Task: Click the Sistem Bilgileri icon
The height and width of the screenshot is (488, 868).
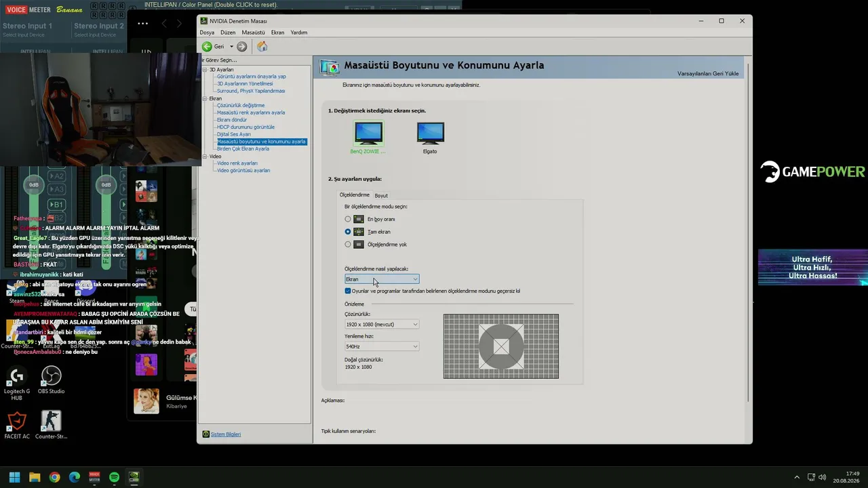Action: pos(206,434)
